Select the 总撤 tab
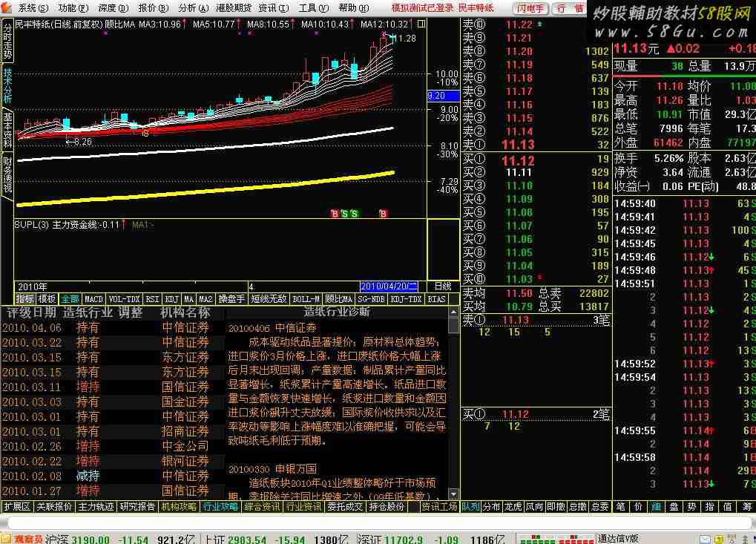The width and height of the screenshot is (756, 544). (x=578, y=506)
